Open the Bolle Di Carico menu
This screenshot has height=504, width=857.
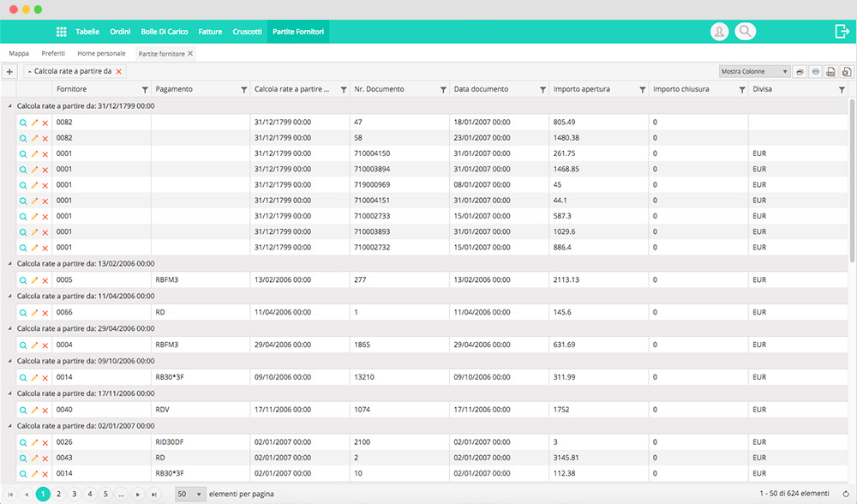(165, 32)
